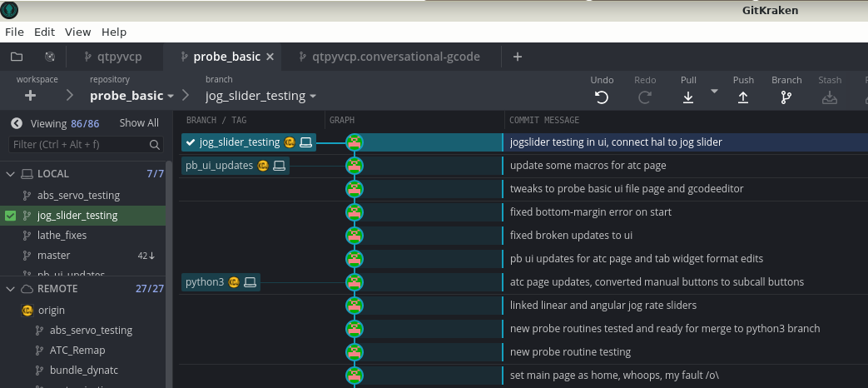868x388 pixels.
Task: Create a branch with the Branch icon
Action: [x=786, y=98]
